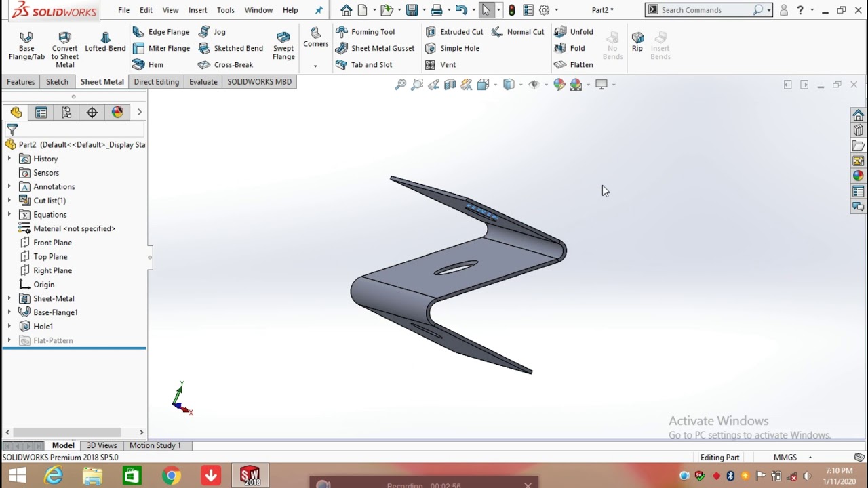Open the Corners dropdown arrow
Screen dimensions: 868x488
pos(315,66)
